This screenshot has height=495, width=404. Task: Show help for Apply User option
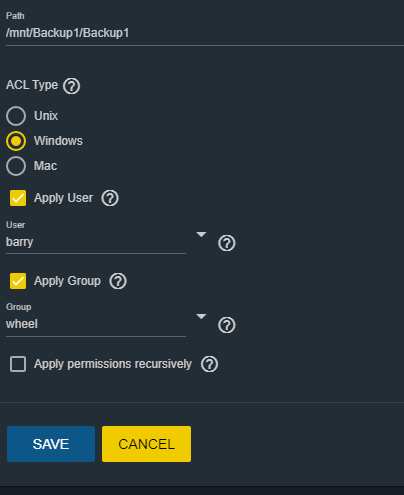tap(110, 198)
